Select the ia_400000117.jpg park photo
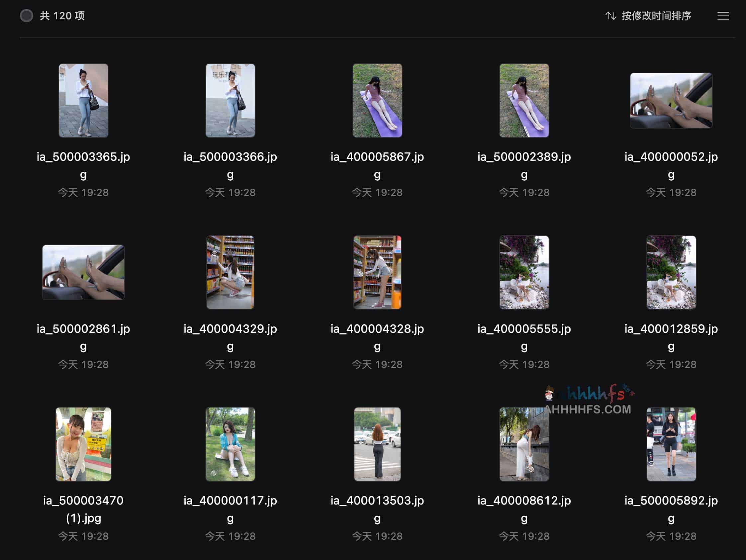 [x=230, y=444]
